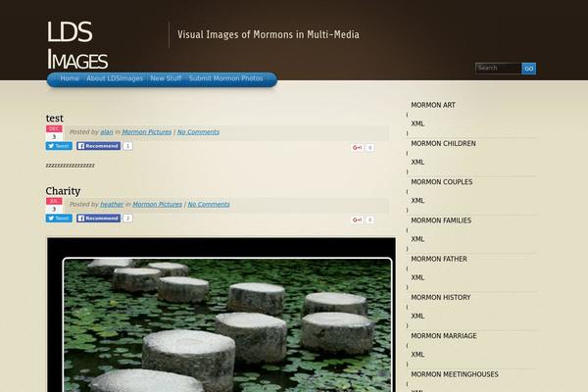Open XML feed under Mormon Marriage
The width and height of the screenshot is (588, 392).
(x=417, y=355)
